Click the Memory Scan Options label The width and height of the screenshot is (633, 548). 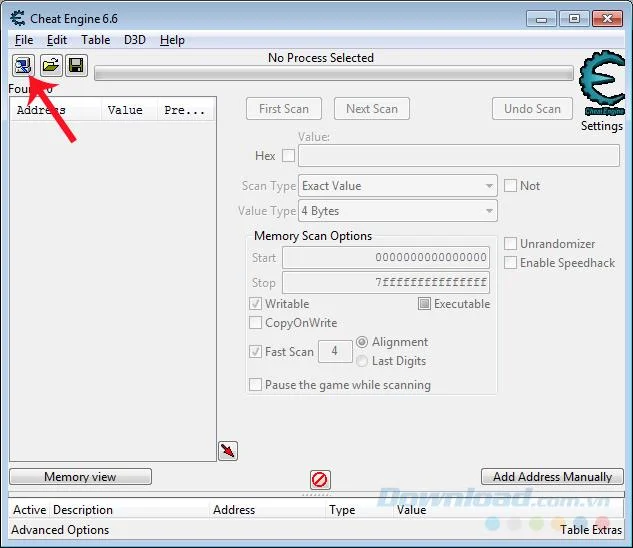pos(313,236)
